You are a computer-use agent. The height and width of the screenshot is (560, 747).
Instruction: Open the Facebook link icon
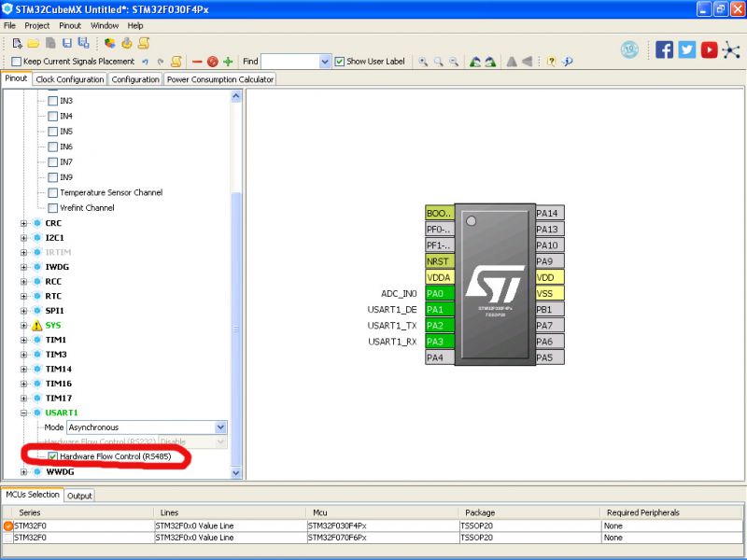click(664, 50)
